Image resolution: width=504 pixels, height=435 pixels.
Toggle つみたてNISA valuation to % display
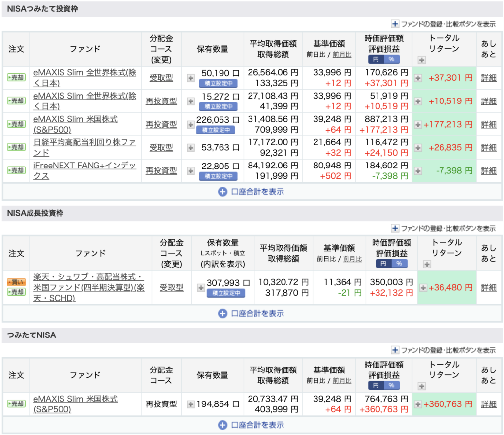[x=392, y=385]
